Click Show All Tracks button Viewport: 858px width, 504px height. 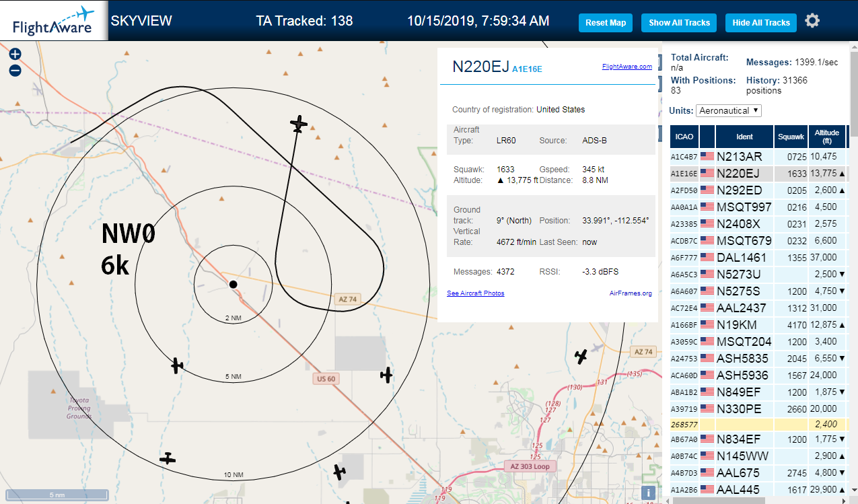click(679, 22)
